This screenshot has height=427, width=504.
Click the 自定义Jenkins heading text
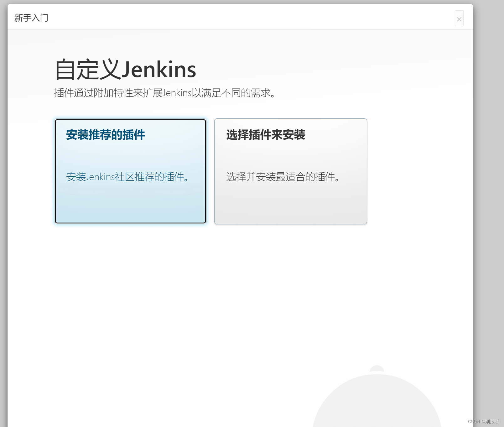tap(125, 70)
